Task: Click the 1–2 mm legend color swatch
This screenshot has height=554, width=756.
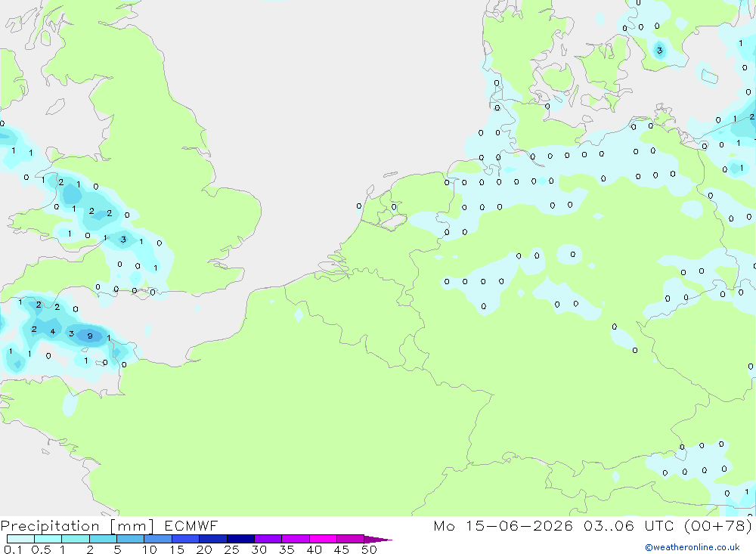Action: point(75,539)
